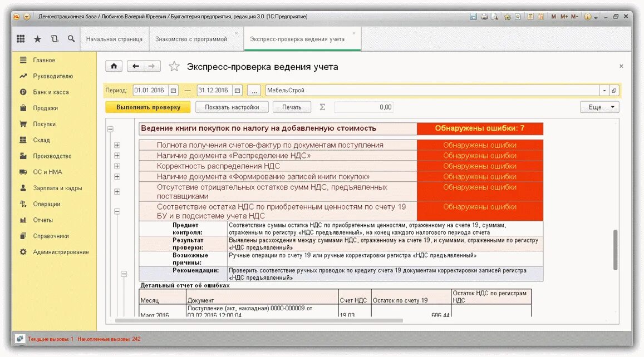The height and width of the screenshot is (357, 644).
Task: Open the calculator icon in title bar
Action: 530,17
